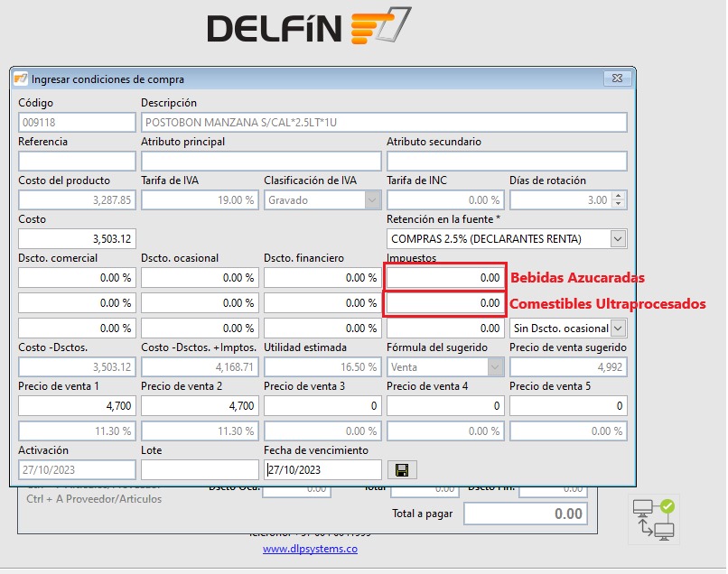Image resolution: width=728 pixels, height=574 pixels.
Task: Click the Delfín icon in dialog title bar
Action: [x=21, y=79]
